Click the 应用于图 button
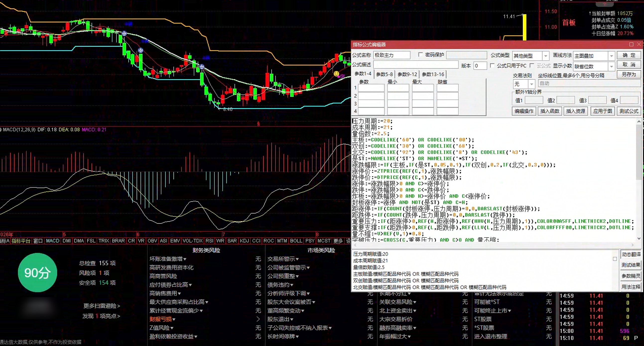This screenshot has width=644, height=346. coord(602,111)
